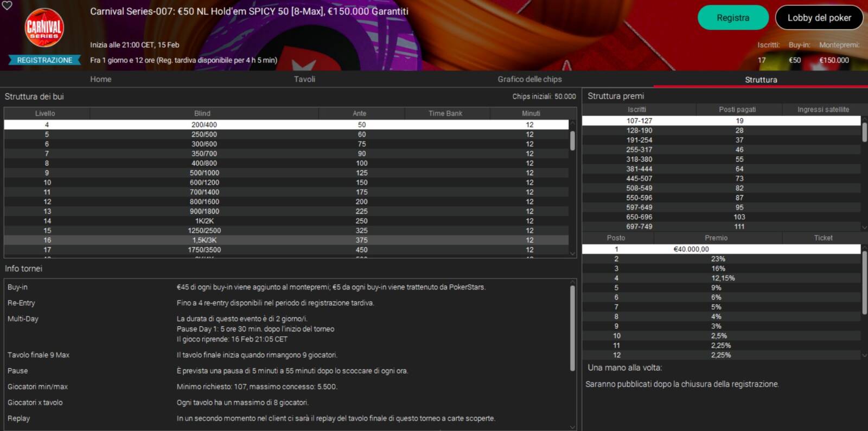Image resolution: width=868 pixels, height=431 pixels.
Task: Click the REGISTRAZIONE status badge
Action: [x=44, y=60]
